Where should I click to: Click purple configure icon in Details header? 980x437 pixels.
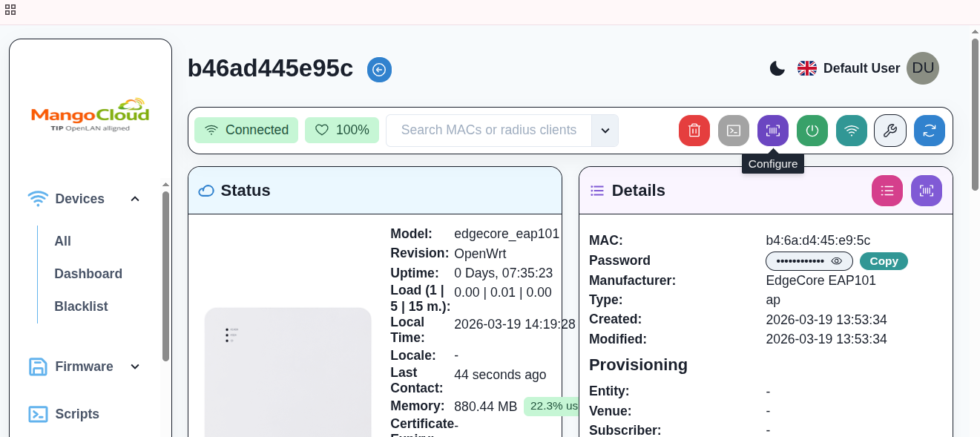click(x=926, y=191)
